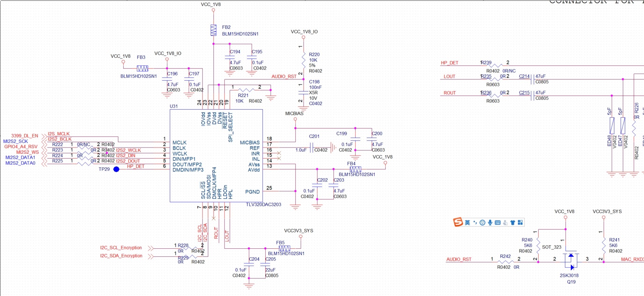Select the MI2S2_DATA1 port label
Image resolution: width=644 pixels, height=296 pixels.
[x=20, y=158]
